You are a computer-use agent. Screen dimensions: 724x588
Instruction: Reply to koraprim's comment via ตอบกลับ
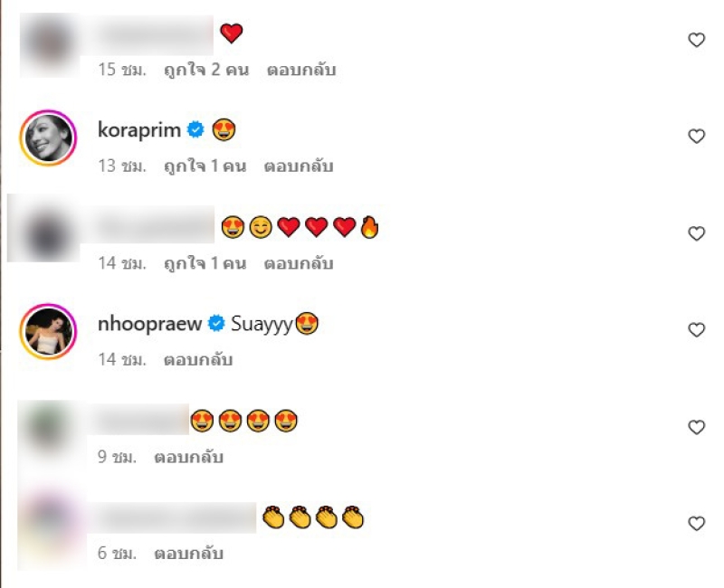point(299,166)
